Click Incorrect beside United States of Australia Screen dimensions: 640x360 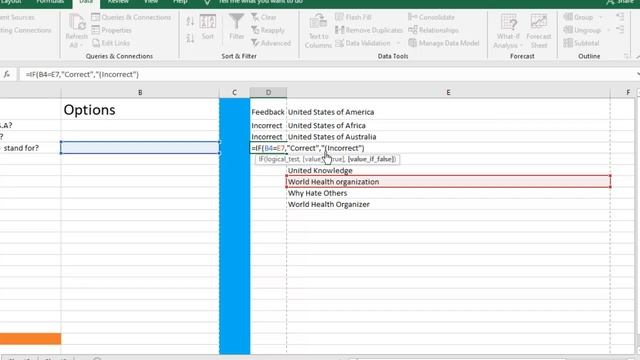click(267, 137)
